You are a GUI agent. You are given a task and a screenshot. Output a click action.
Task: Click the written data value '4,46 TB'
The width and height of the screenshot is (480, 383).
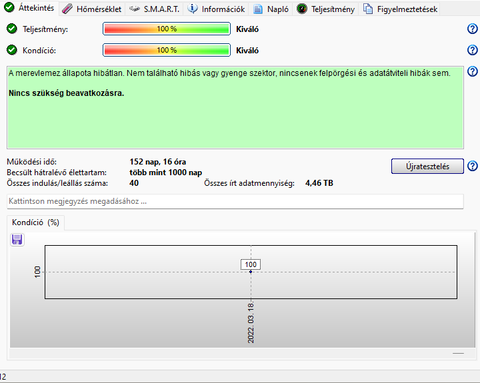(319, 183)
